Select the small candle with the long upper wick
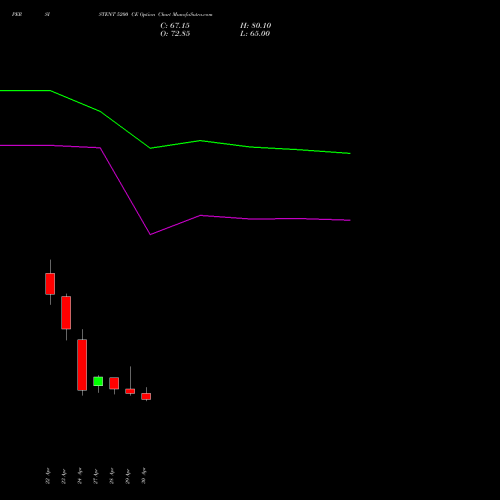The height and width of the screenshot is (500, 500). click(130, 391)
